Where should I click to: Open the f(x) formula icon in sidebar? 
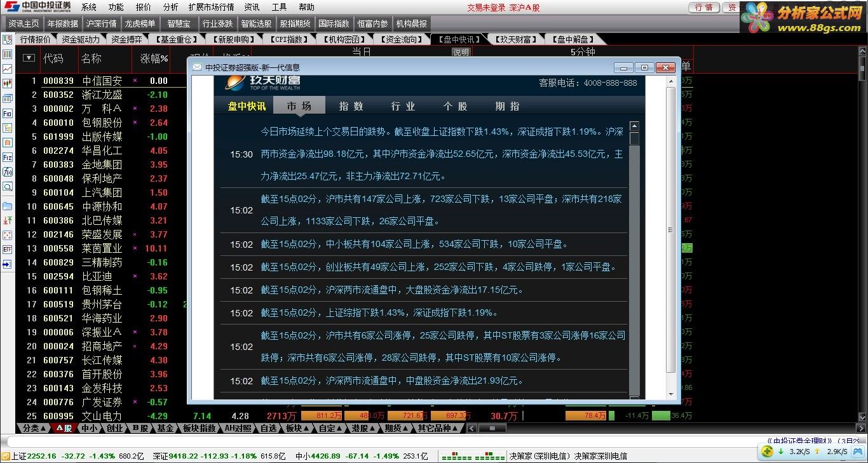coord(7,171)
